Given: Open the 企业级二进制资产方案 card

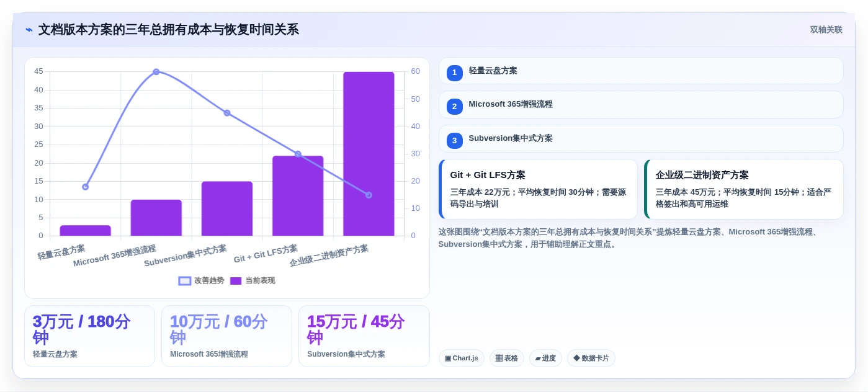Looking at the screenshot, I should (744, 189).
